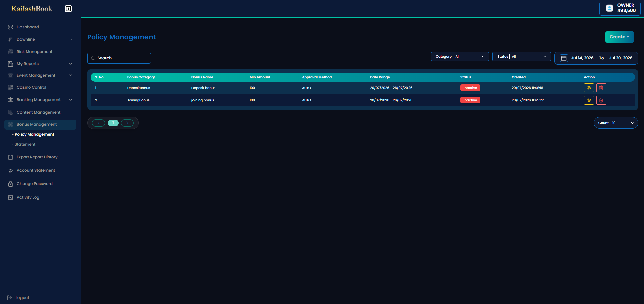Image resolution: width=644 pixels, height=304 pixels.
Task: Open the Status filter dropdown
Action: click(521, 57)
